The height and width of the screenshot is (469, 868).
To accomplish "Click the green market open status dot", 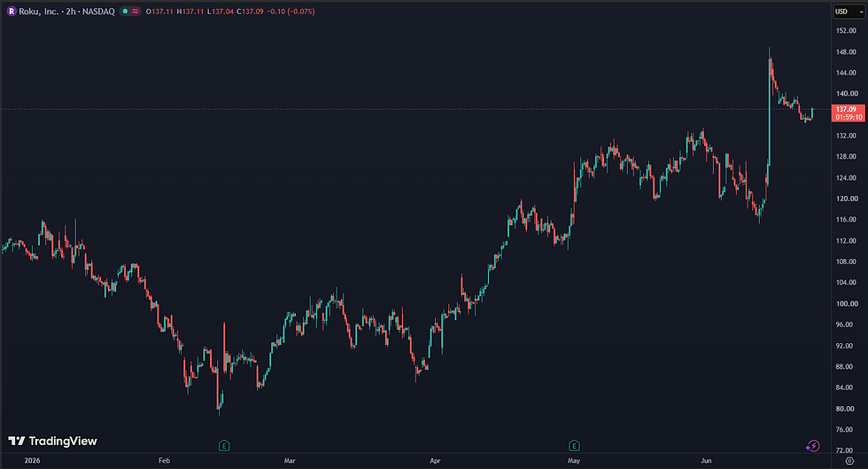I will (x=125, y=12).
